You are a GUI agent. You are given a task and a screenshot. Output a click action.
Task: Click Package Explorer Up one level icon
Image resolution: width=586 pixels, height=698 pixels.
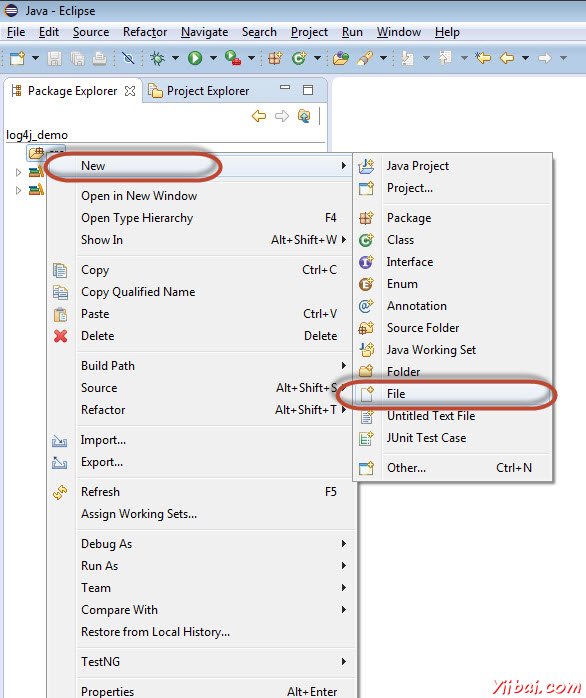[x=304, y=116]
